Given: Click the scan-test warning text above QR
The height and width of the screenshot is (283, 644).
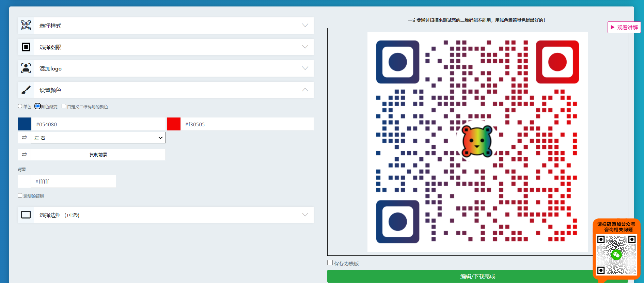Looking at the screenshot, I should (476, 20).
